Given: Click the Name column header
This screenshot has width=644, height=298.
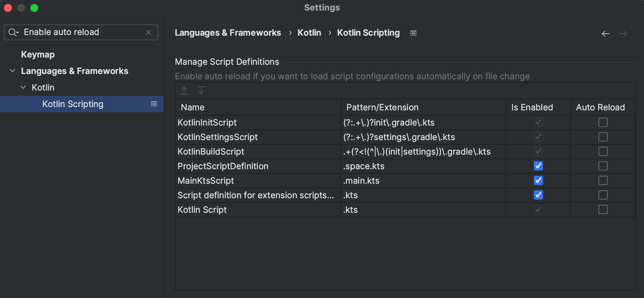Looking at the screenshot, I should 258,107.
